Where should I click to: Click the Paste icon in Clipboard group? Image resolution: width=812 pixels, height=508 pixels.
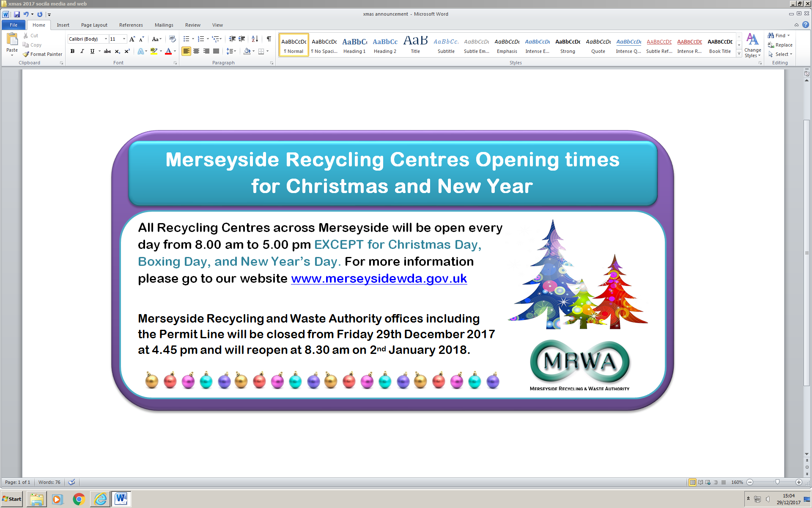click(x=12, y=39)
